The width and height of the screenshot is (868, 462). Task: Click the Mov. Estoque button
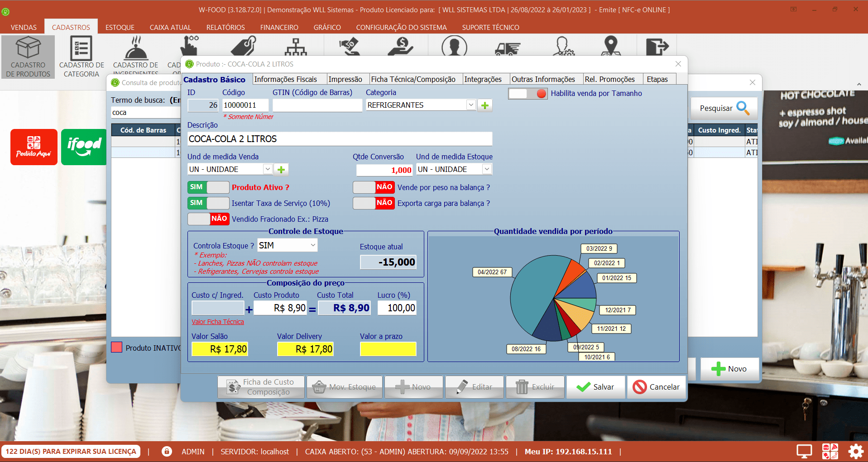pos(345,387)
